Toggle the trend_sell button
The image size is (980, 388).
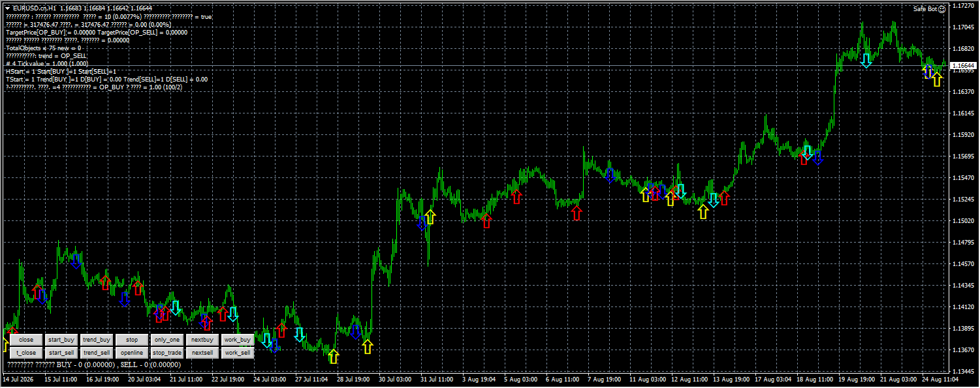click(97, 353)
